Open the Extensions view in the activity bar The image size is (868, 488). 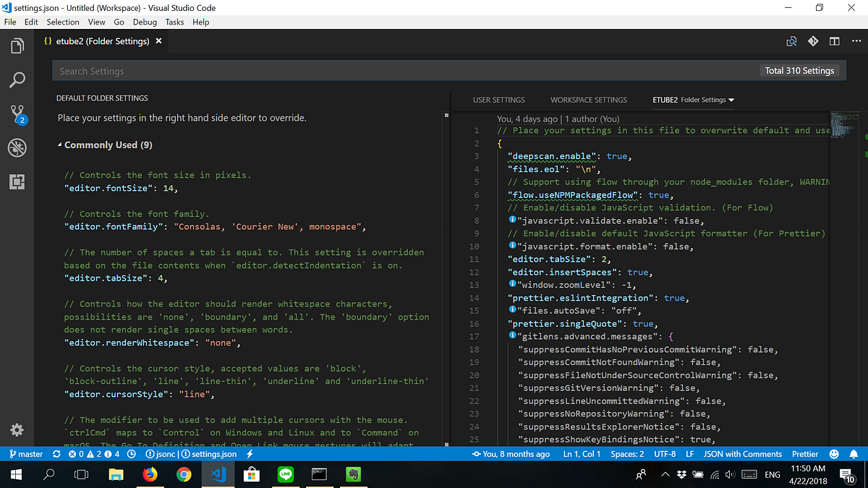(x=17, y=181)
